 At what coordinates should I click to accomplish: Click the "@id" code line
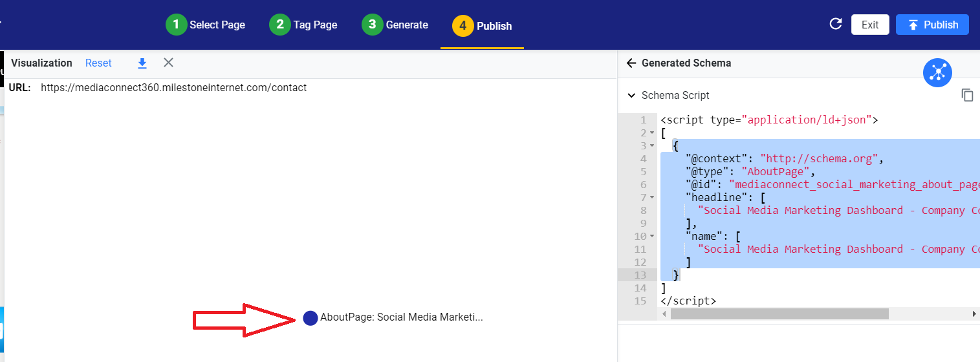(833, 184)
